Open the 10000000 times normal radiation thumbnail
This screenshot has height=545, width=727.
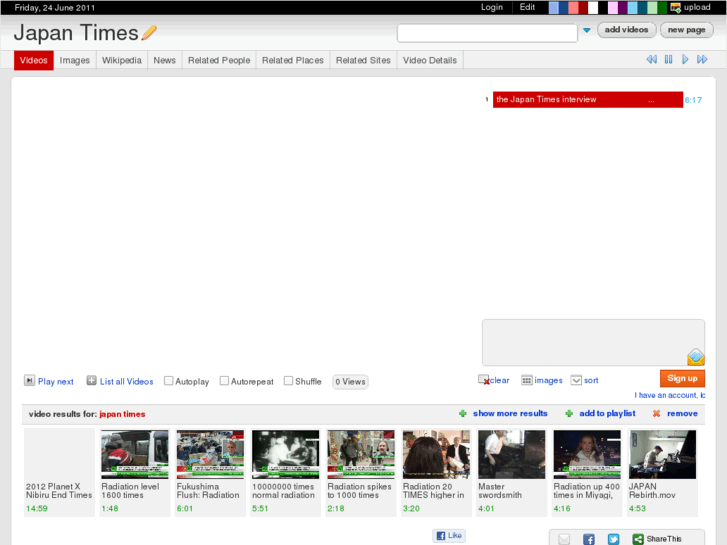click(x=286, y=455)
